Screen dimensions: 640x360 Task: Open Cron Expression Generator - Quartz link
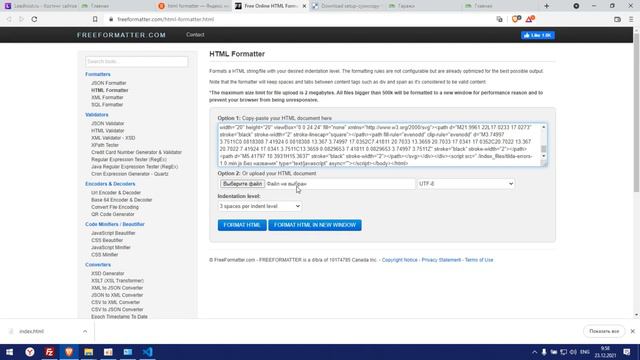click(x=130, y=174)
